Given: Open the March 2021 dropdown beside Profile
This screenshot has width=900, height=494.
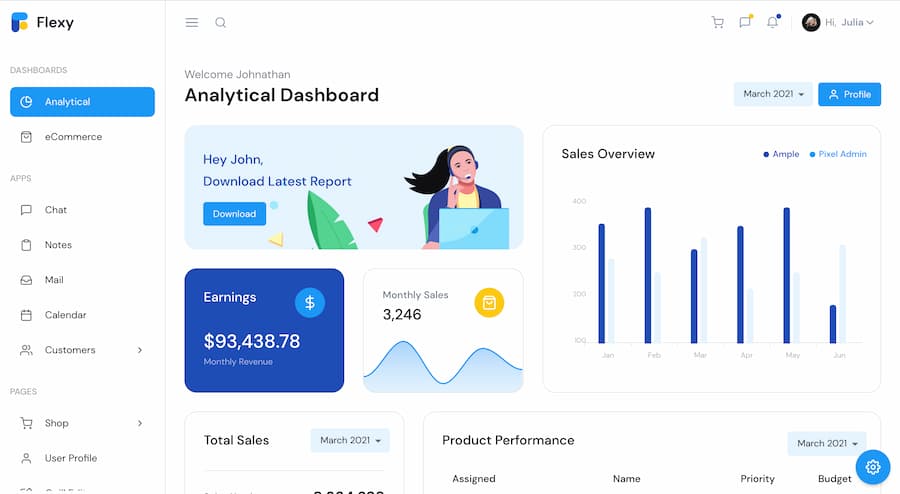Looking at the screenshot, I should tap(773, 94).
